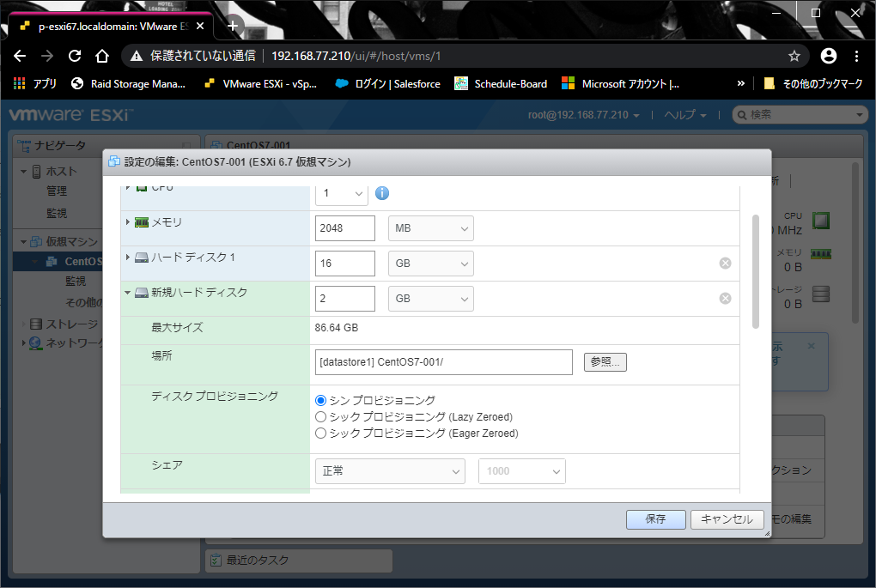Click the Cancel (キャンセル) button
The width and height of the screenshot is (876, 588).
727,519
